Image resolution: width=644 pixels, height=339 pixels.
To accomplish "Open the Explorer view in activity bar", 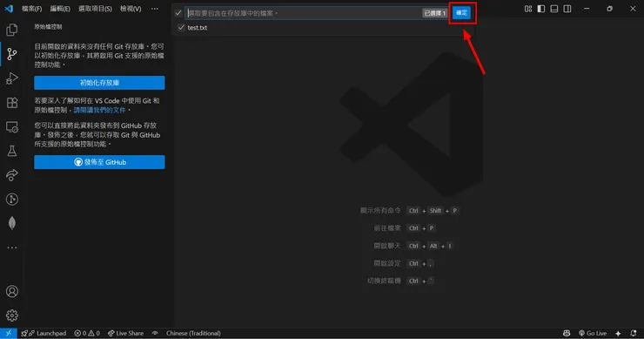I will tap(12, 30).
